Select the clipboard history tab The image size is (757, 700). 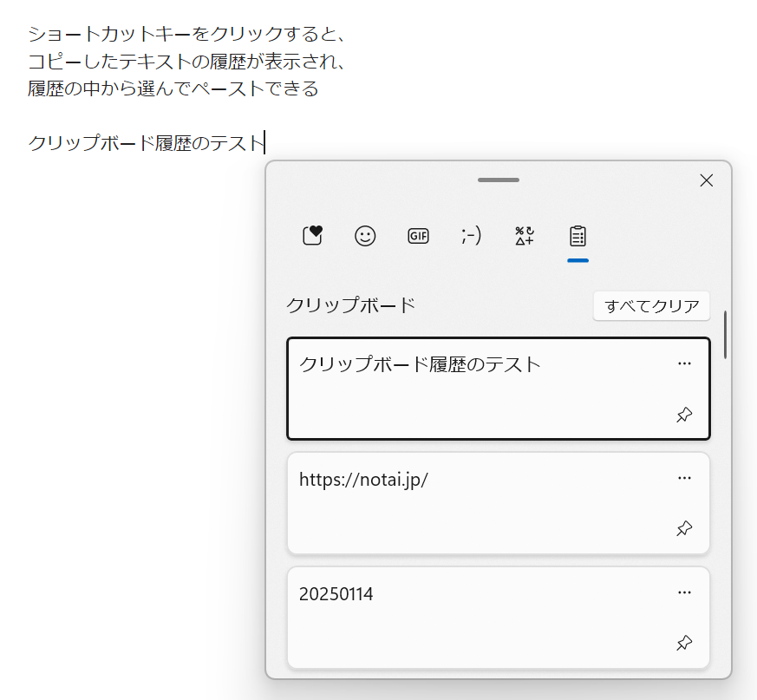tap(578, 236)
